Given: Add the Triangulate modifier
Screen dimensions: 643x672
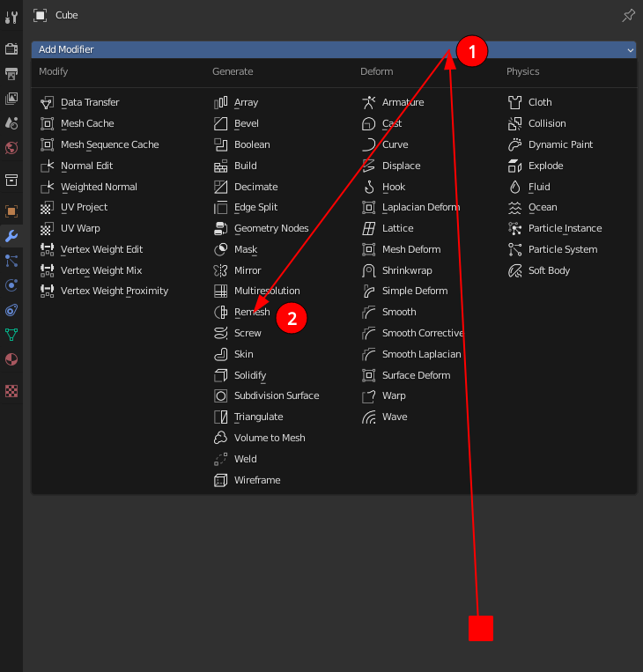Looking at the screenshot, I should click(x=248, y=417).
